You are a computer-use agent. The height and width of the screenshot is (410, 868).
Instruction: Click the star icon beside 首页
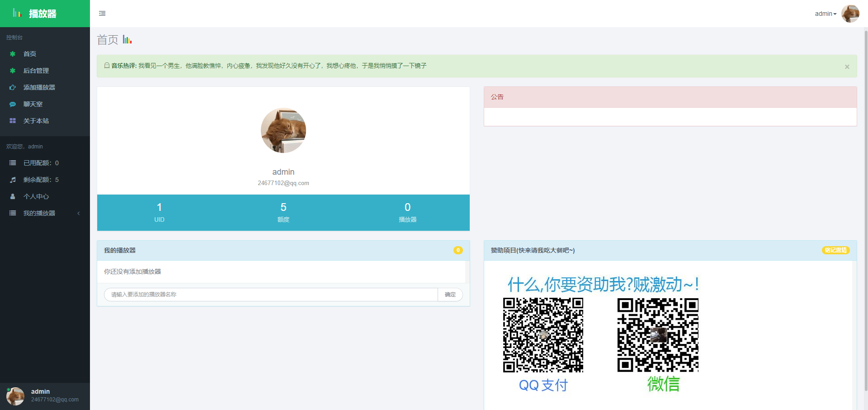(x=13, y=54)
